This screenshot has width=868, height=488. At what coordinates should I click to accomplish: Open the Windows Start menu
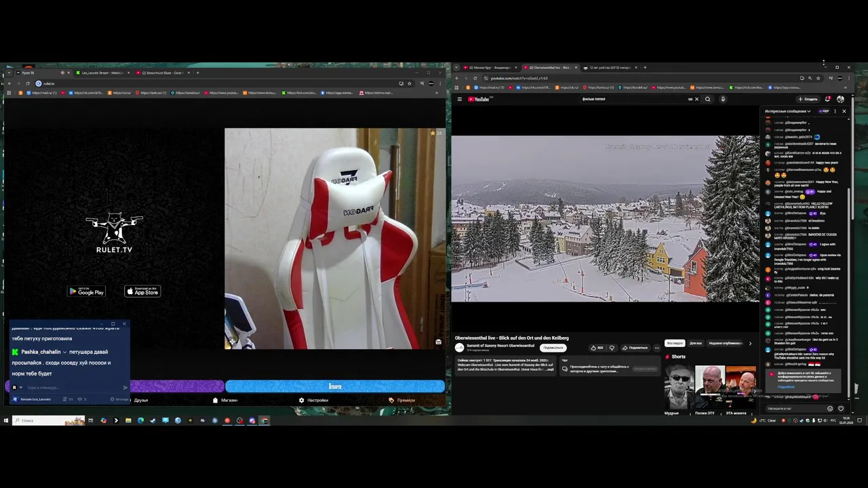6,420
